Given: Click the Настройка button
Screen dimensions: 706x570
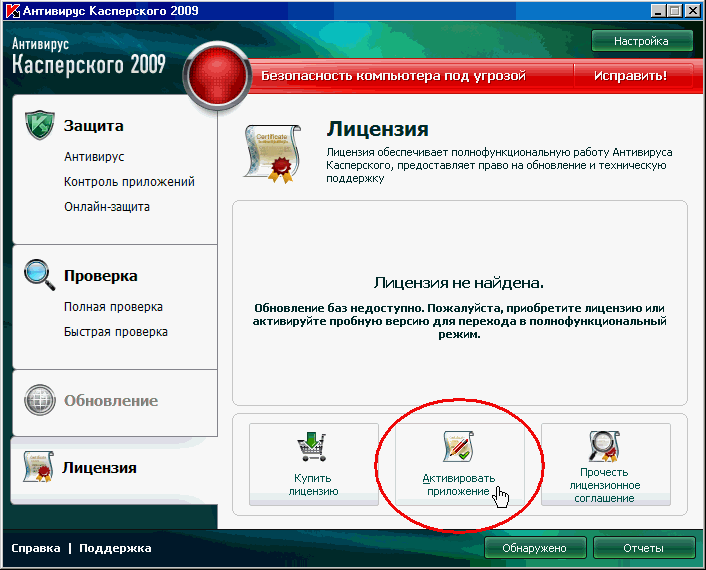Looking at the screenshot, I should click(x=641, y=41).
